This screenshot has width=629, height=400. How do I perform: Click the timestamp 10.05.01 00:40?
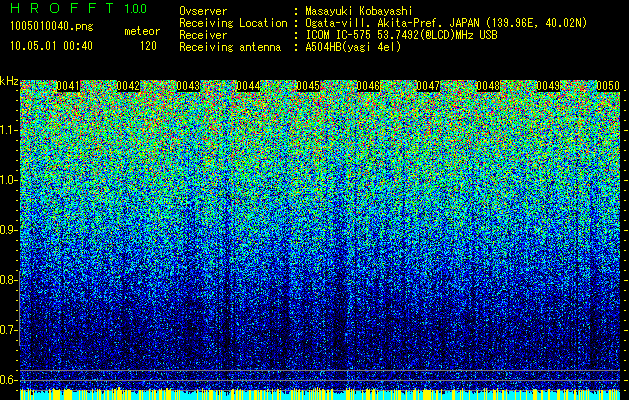(51, 46)
